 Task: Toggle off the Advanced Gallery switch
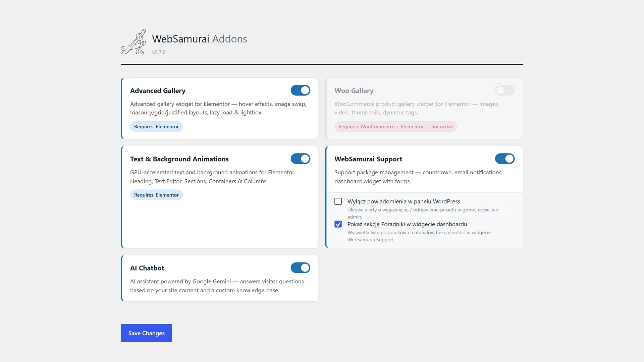tap(300, 90)
